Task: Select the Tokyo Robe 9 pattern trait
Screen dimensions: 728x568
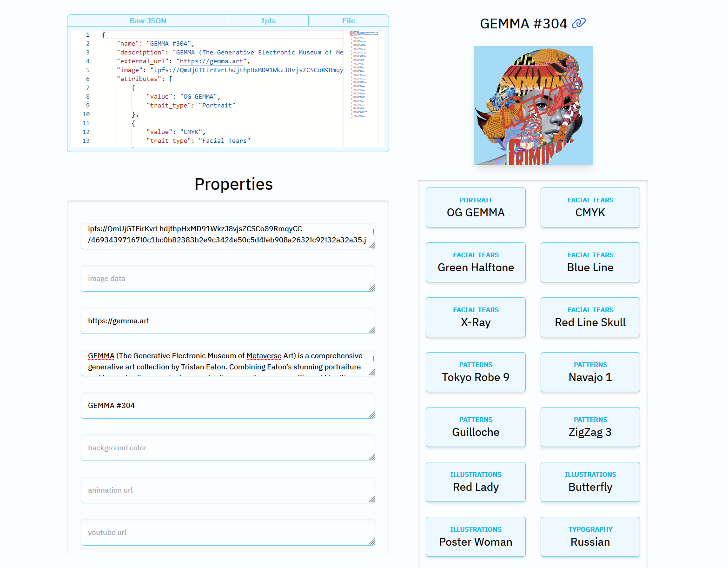Action: [x=476, y=372]
